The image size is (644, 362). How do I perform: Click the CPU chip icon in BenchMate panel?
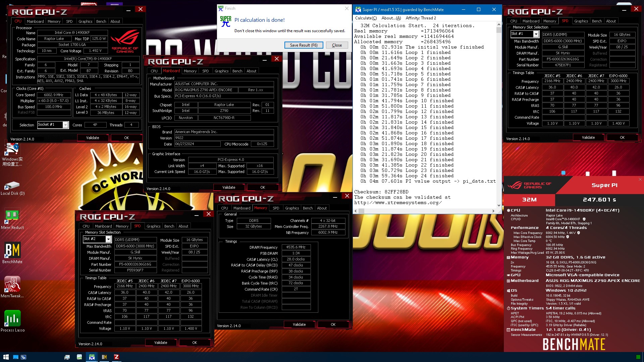point(508,210)
